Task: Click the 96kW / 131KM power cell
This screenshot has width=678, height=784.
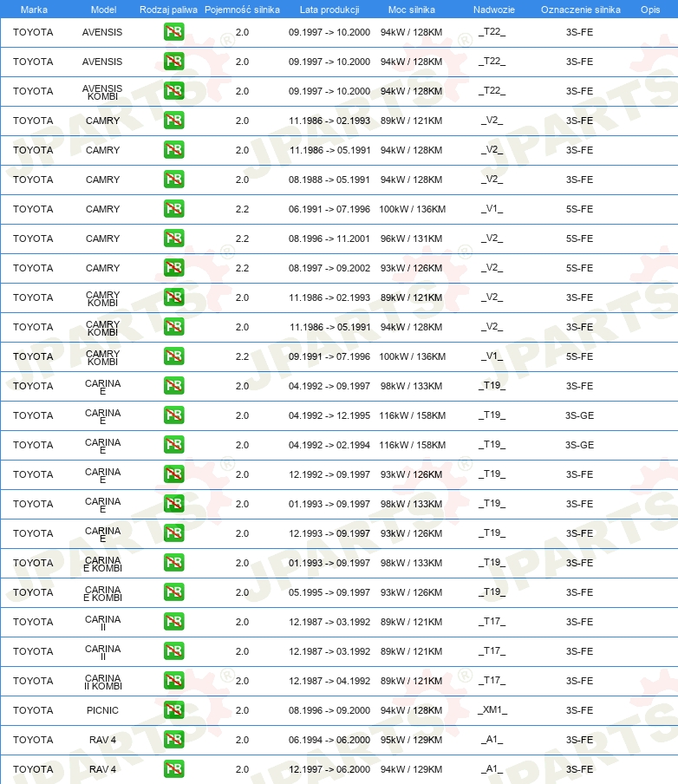Action: (412, 238)
